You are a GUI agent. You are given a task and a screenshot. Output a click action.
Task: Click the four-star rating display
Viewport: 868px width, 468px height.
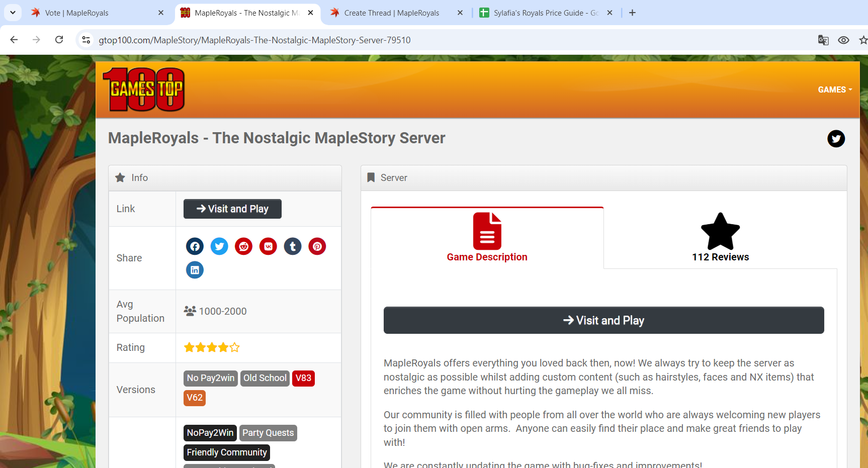coord(212,347)
